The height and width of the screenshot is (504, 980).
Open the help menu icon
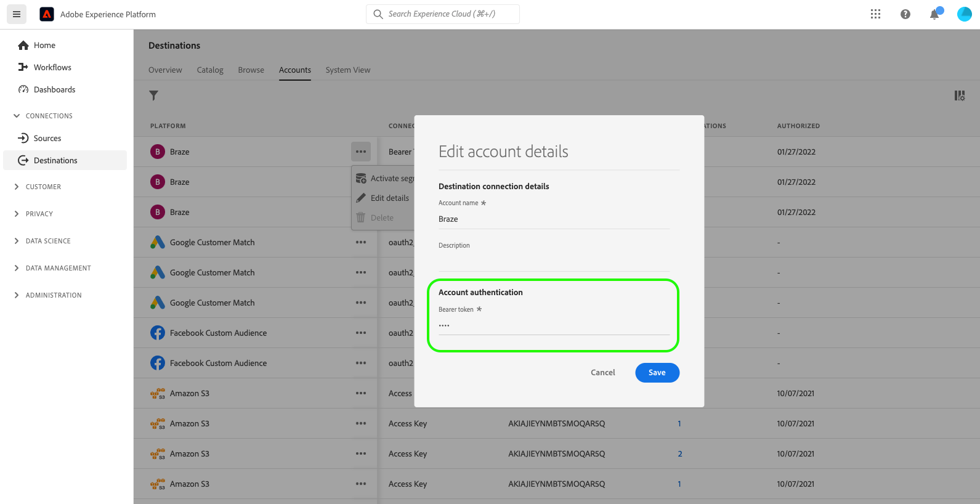coord(905,14)
